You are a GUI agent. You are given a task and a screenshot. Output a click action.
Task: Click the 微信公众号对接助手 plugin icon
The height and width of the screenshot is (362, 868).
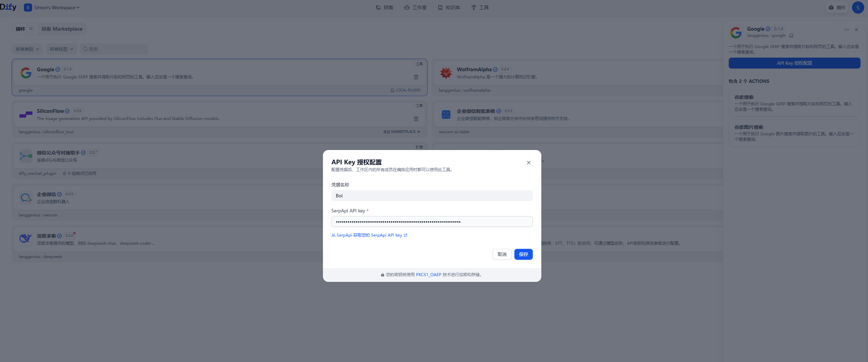click(26, 156)
